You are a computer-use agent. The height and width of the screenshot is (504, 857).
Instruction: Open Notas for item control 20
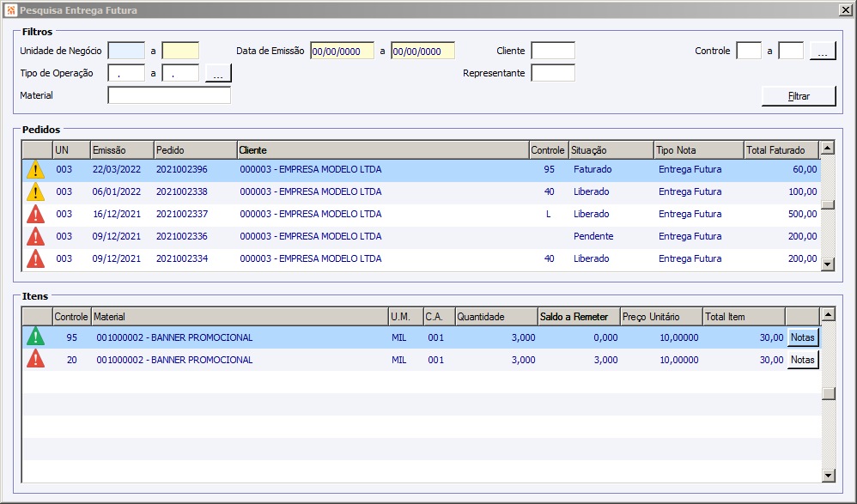[x=803, y=360]
